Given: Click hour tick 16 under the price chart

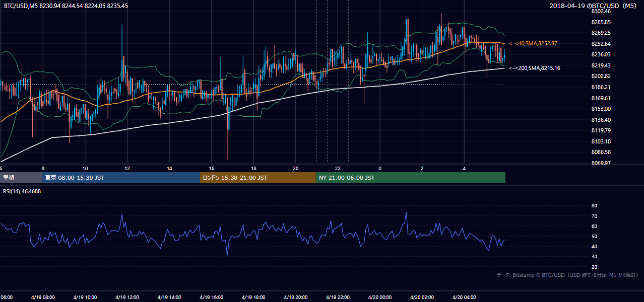Looking at the screenshot, I should pyautogui.click(x=212, y=169).
